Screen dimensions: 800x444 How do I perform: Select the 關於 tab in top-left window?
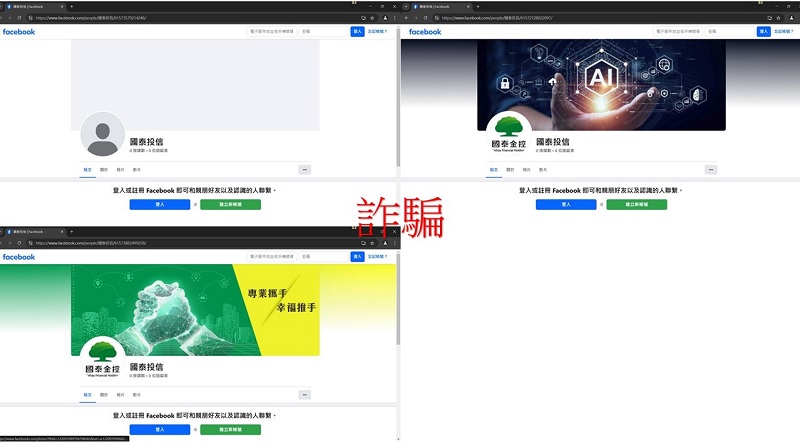click(x=104, y=169)
